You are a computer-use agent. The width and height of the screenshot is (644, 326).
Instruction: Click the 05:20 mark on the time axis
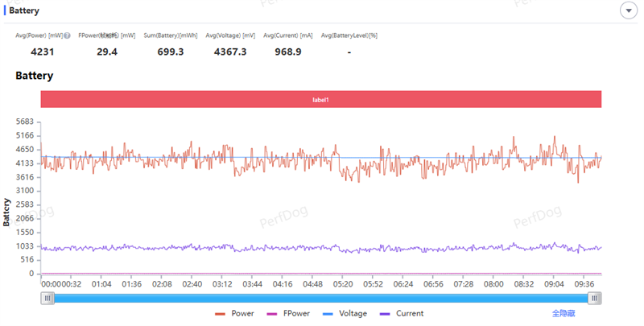[343, 284]
